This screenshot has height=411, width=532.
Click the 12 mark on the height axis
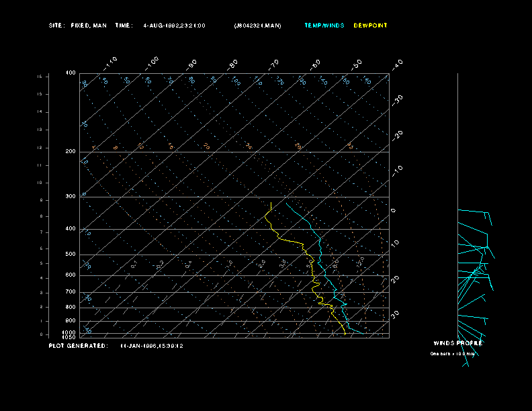40,148
